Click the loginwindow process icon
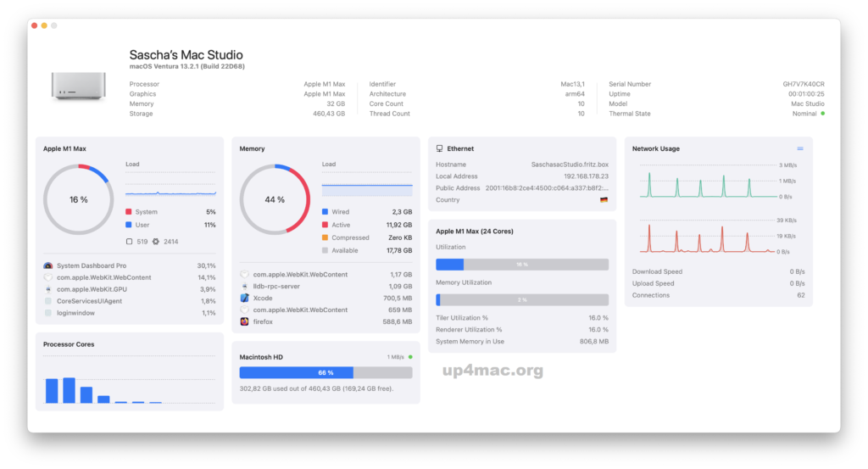The width and height of the screenshot is (868, 469). point(48,313)
